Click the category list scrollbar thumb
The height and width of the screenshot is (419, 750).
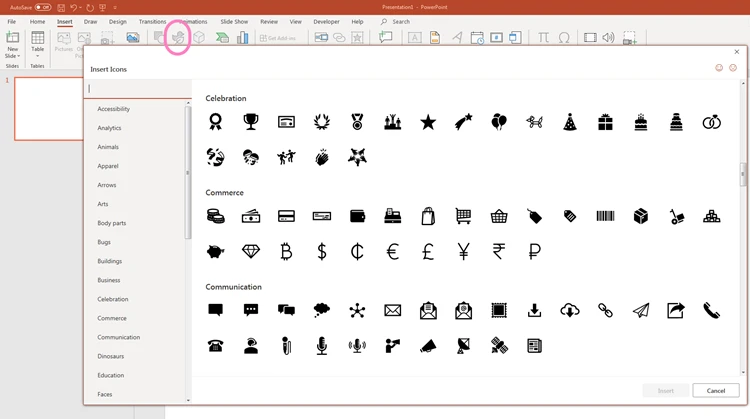188,172
